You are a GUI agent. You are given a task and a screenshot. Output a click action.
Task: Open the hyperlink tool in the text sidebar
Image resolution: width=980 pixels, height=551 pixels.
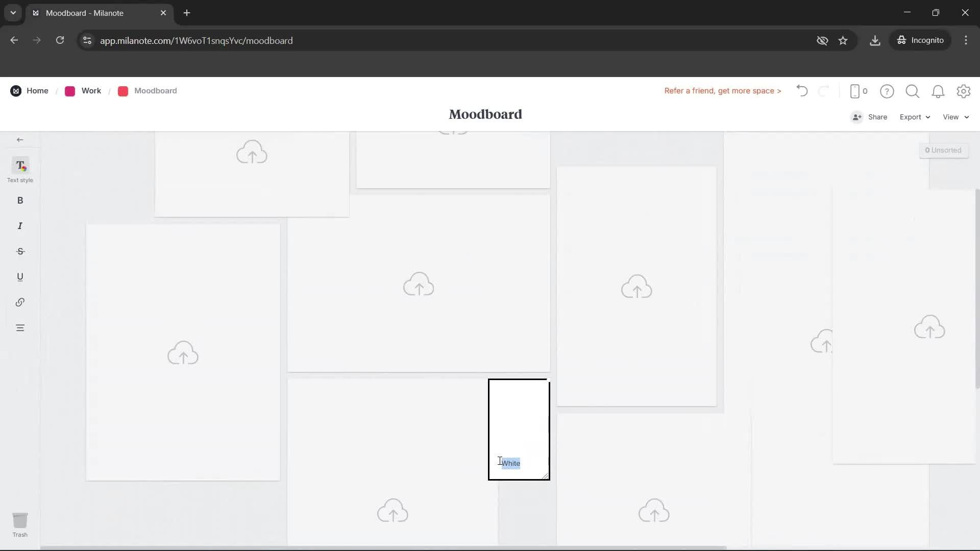point(20,302)
